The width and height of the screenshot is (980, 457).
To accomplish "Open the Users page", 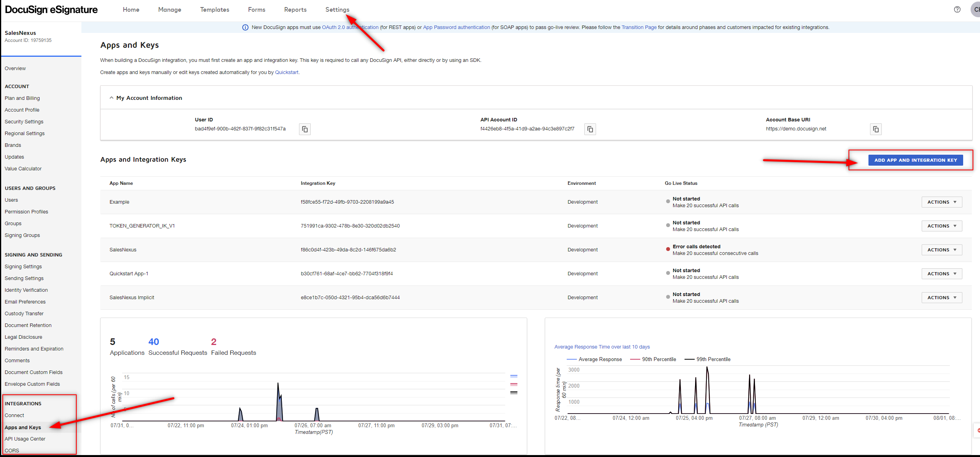I will 11,200.
